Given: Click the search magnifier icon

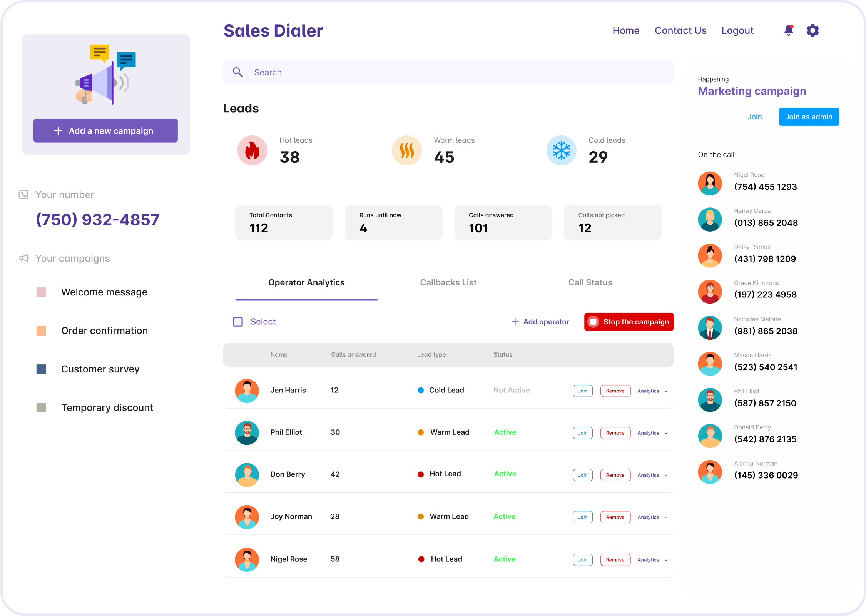Looking at the screenshot, I should tap(238, 72).
